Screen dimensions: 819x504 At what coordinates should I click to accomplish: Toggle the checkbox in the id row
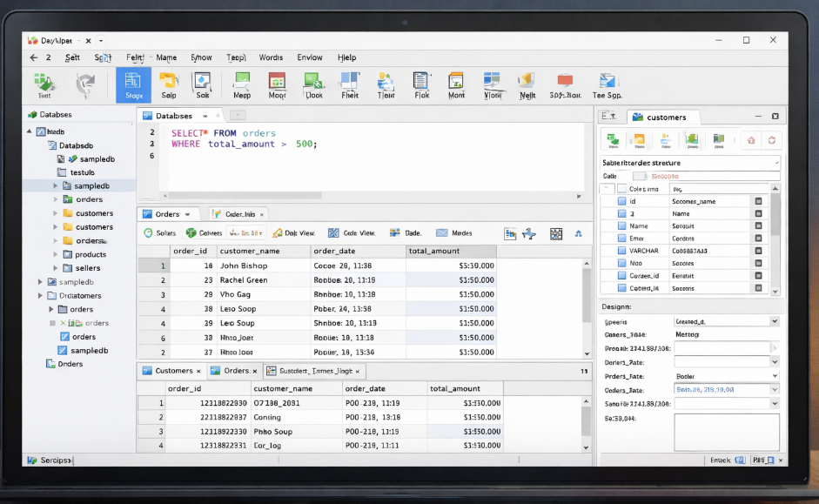pos(621,201)
